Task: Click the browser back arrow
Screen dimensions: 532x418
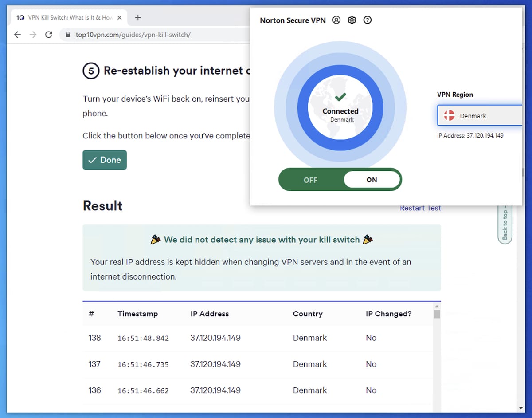Action: click(x=17, y=34)
